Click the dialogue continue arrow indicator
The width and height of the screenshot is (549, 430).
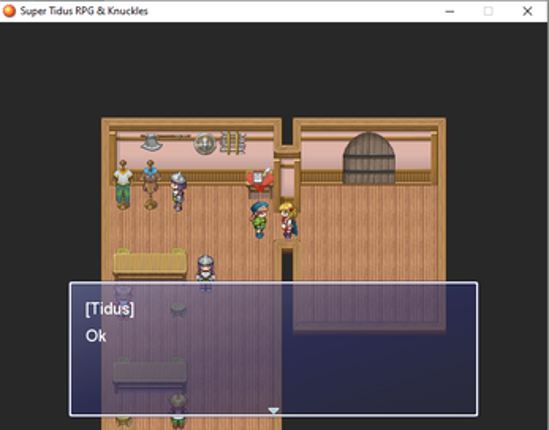coord(273,410)
